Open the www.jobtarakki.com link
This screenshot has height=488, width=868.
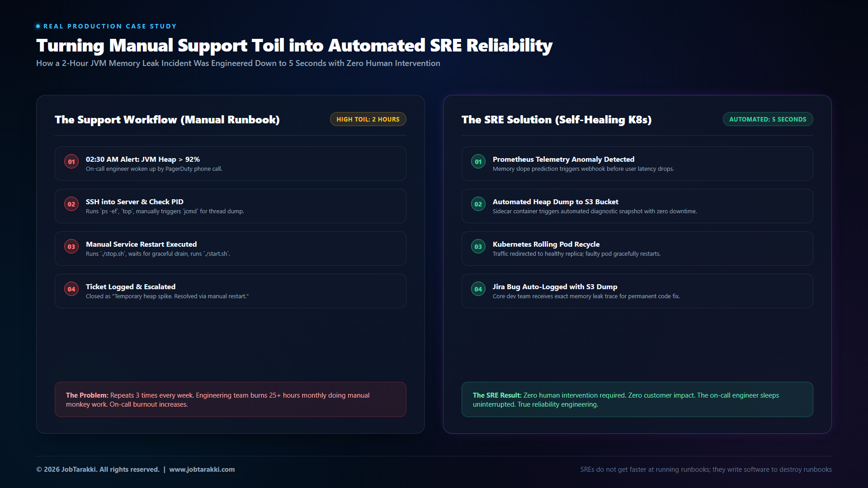(202, 469)
